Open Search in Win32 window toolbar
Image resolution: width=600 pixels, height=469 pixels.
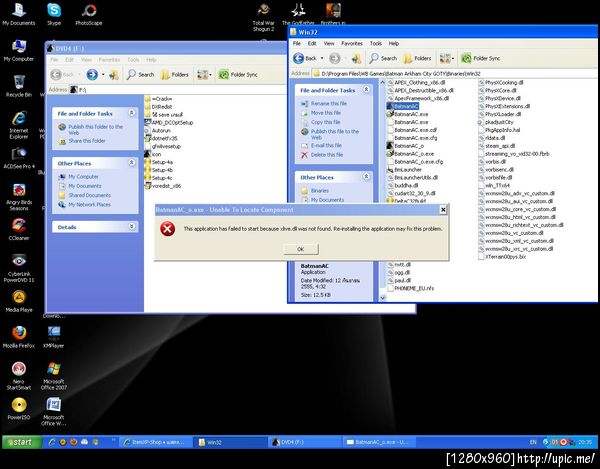[383, 58]
